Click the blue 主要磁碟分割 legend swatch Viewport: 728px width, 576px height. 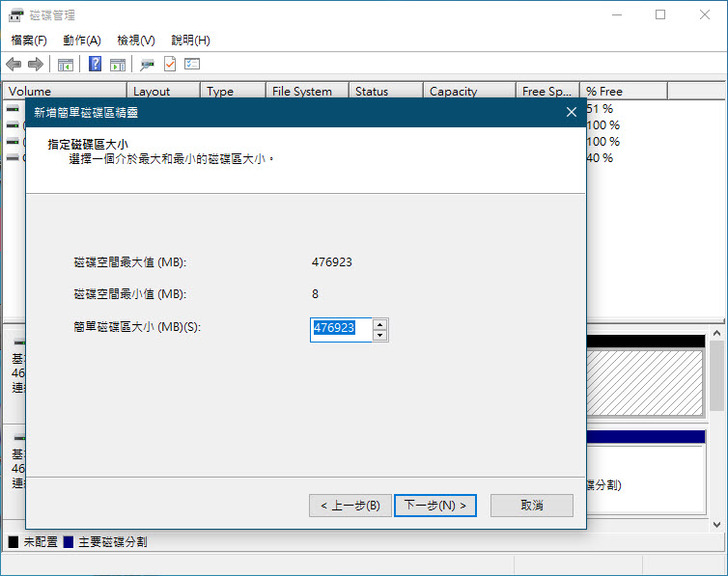(68, 542)
